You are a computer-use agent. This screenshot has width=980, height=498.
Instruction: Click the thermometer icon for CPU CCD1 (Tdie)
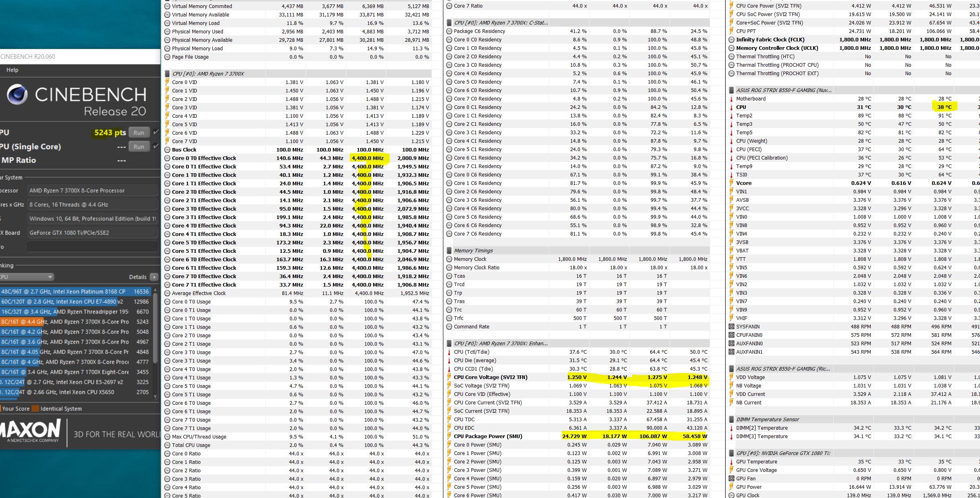point(449,369)
